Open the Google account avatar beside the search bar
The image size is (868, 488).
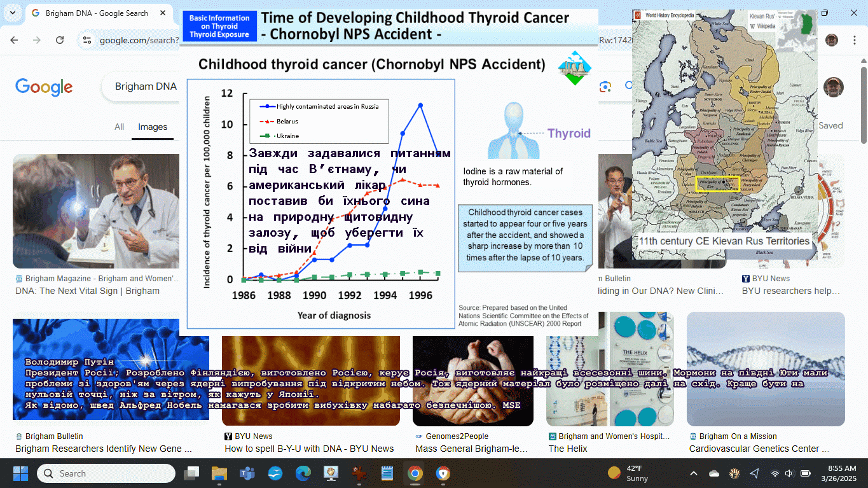pyautogui.click(x=833, y=87)
